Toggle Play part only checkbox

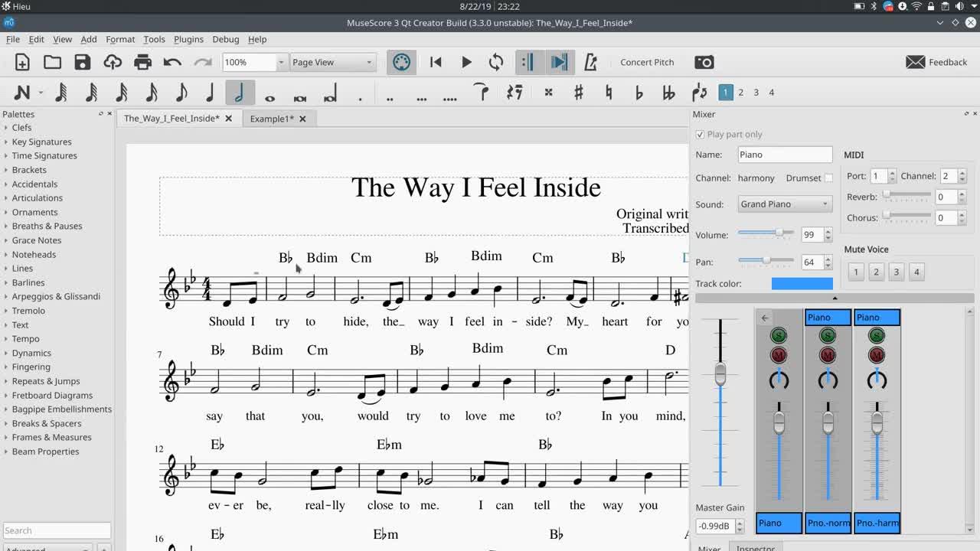(x=700, y=134)
